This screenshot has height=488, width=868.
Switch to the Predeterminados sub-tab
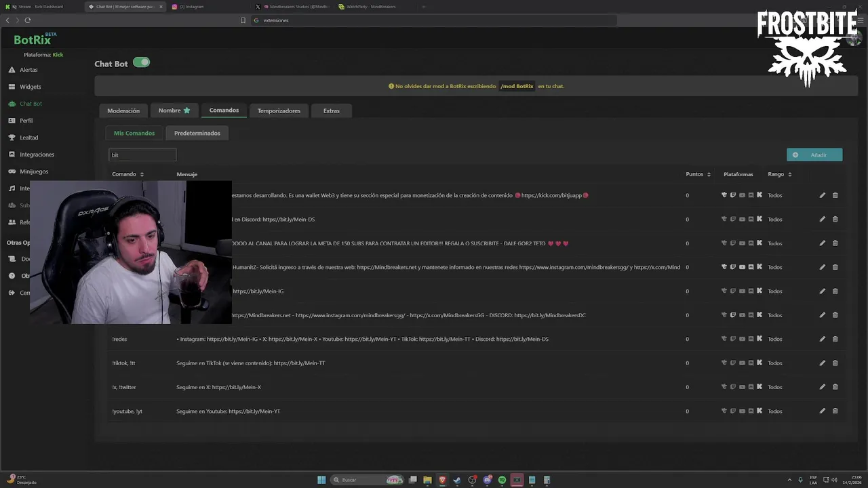point(197,133)
